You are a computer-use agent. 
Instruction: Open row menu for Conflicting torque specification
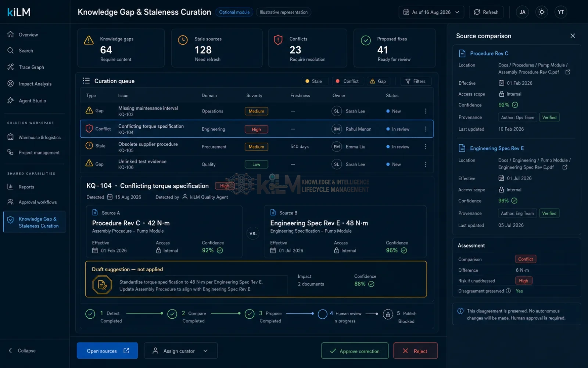(426, 129)
